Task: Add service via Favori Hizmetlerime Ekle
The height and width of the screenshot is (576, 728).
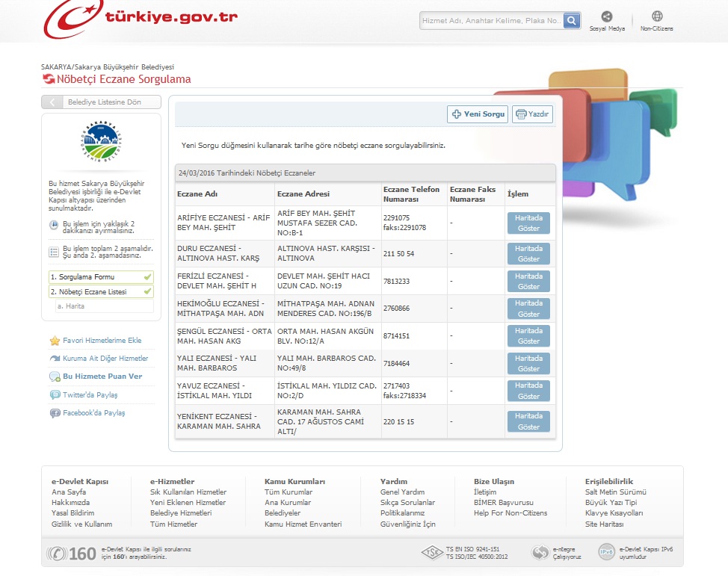Action: pos(102,341)
